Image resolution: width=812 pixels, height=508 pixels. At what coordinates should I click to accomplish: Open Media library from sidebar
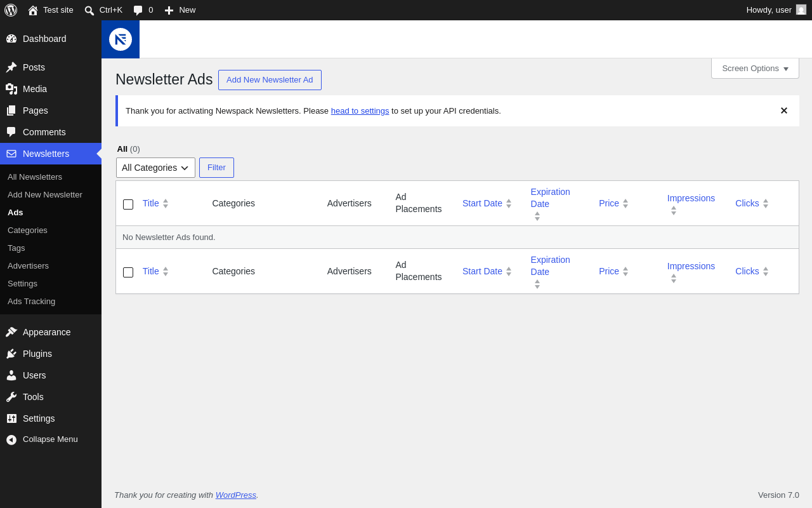51,89
